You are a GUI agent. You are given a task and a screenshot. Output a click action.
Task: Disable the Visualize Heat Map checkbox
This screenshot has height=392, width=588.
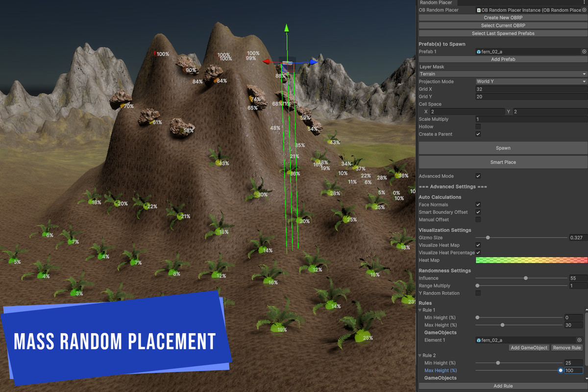point(478,245)
